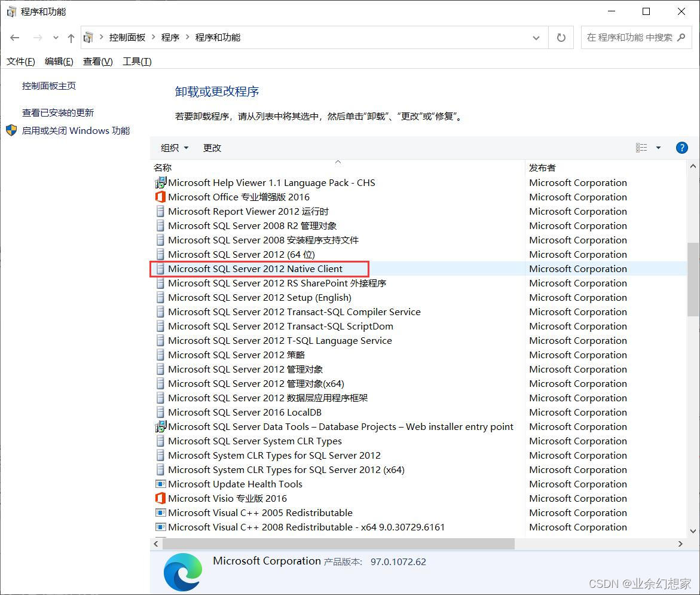
Task: Click the Back navigation arrow
Action: [15, 38]
